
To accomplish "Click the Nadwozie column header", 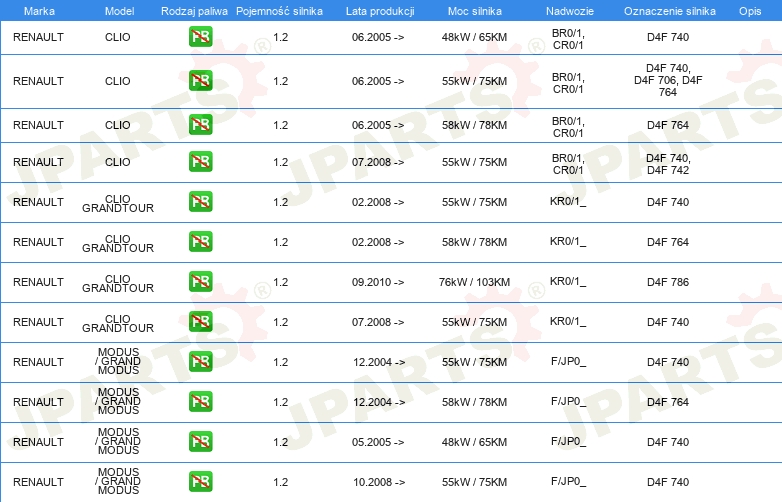I will click(568, 9).
